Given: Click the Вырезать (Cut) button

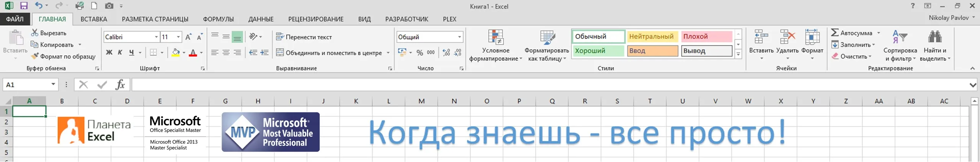Looking at the screenshot, I should point(49,33).
